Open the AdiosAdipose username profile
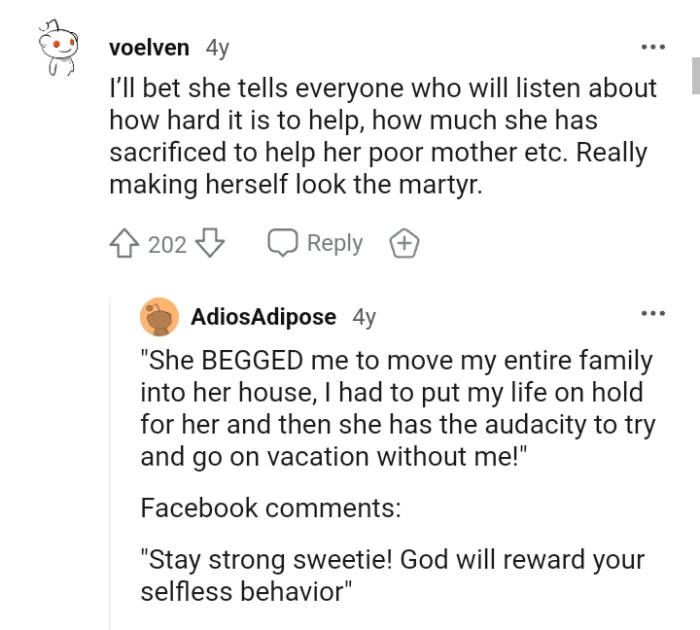Image resolution: width=700 pixels, height=630 pixels. tap(264, 317)
